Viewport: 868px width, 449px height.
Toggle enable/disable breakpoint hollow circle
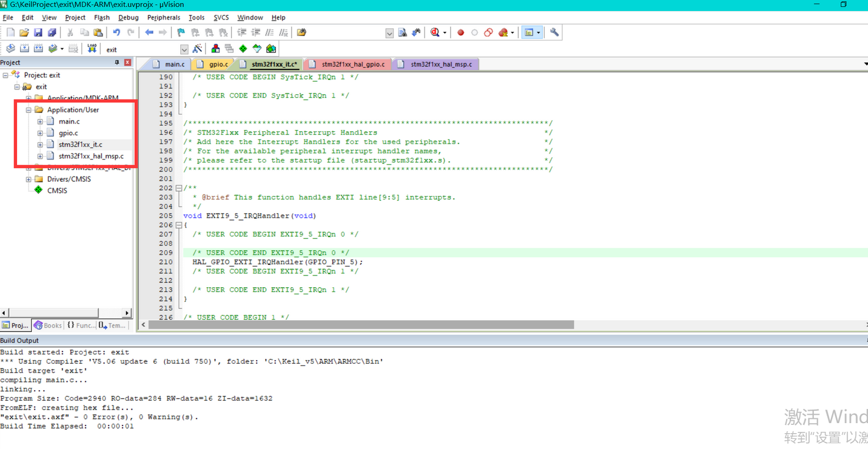(x=474, y=33)
